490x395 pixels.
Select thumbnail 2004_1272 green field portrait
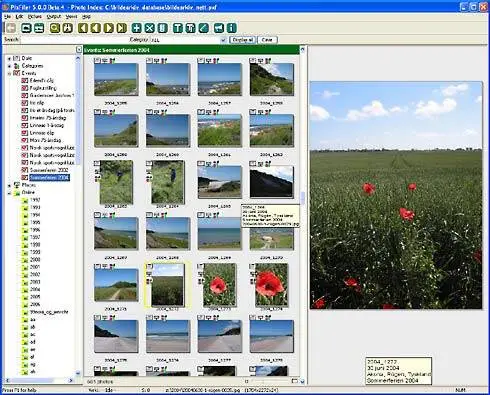[x=168, y=285]
